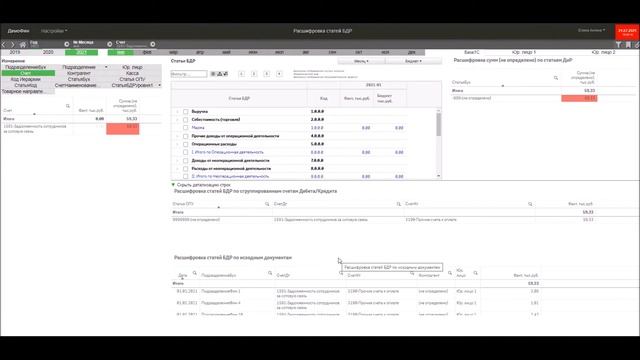This screenshot has height=360, width=640.
Task: Select year 2020
Action: tap(48, 52)
